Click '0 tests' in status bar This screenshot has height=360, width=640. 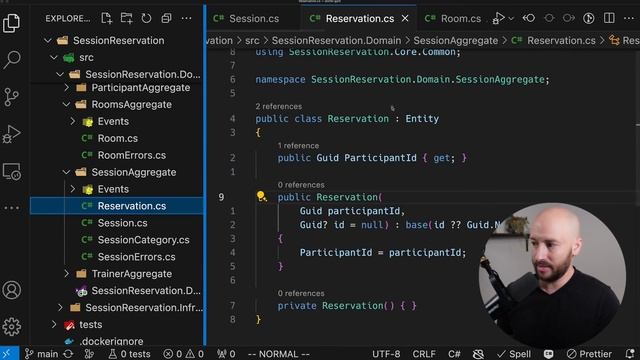click(x=129, y=354)
